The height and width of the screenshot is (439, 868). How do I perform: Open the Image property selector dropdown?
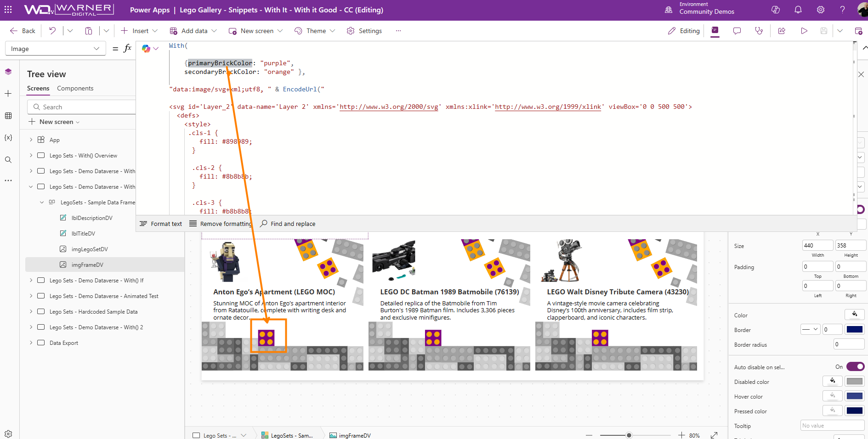point(55,49)
